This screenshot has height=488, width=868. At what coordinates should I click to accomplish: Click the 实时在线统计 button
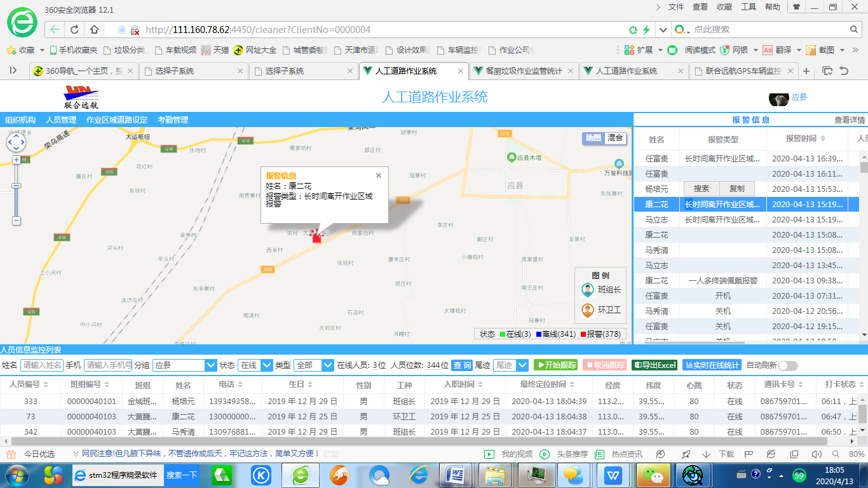tap(712, 365)
